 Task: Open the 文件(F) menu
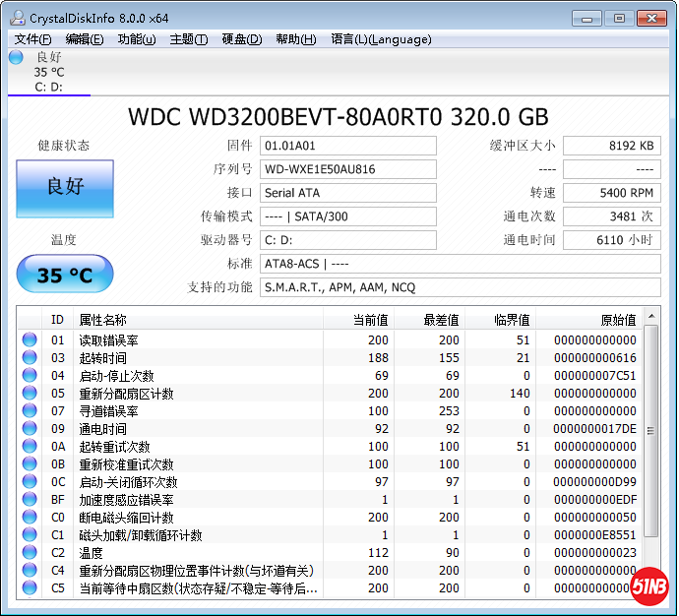coord(33,39)
